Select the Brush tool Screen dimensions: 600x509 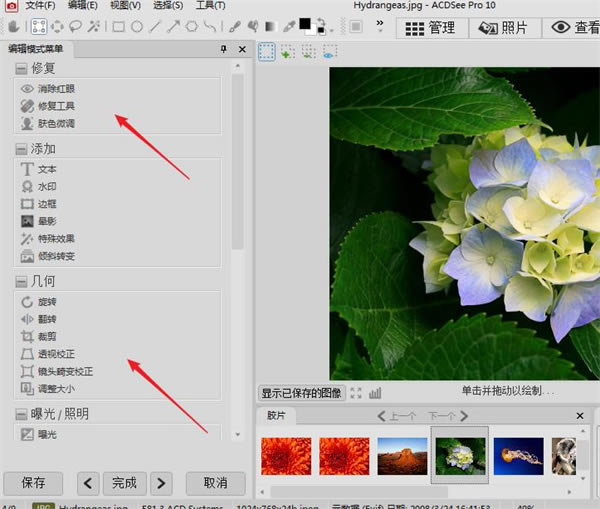pyautogui.click(x=235, y=26)
